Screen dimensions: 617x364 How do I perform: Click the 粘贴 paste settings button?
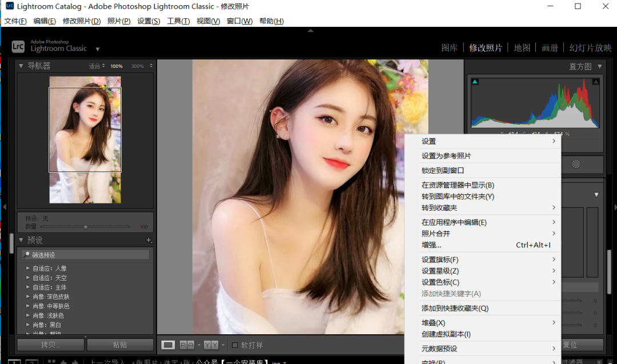120,345
